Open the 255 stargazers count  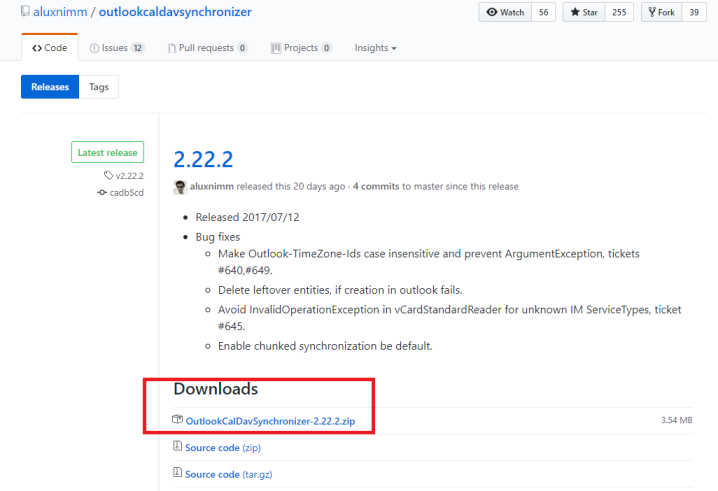[619, 12]
